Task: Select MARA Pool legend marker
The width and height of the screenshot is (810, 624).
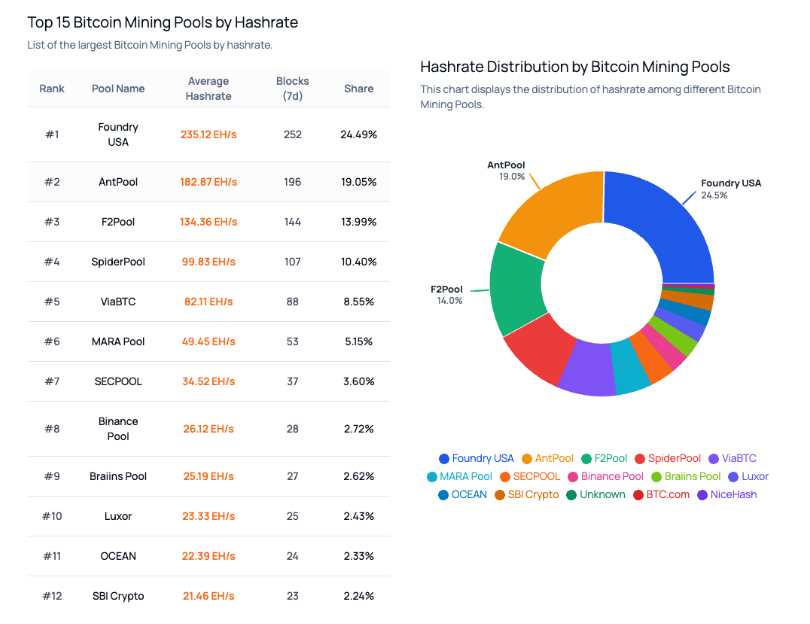Action: point(432,477)
